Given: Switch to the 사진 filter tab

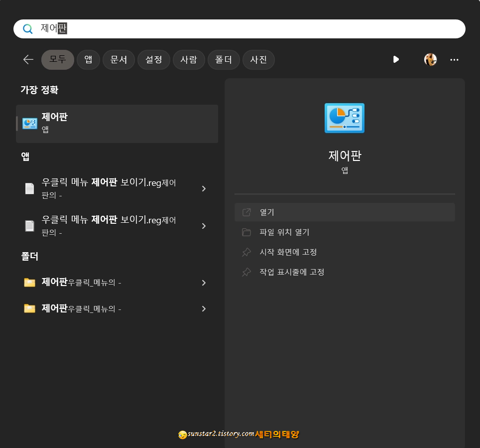Looking at the screenshot, I should (258, 59).
